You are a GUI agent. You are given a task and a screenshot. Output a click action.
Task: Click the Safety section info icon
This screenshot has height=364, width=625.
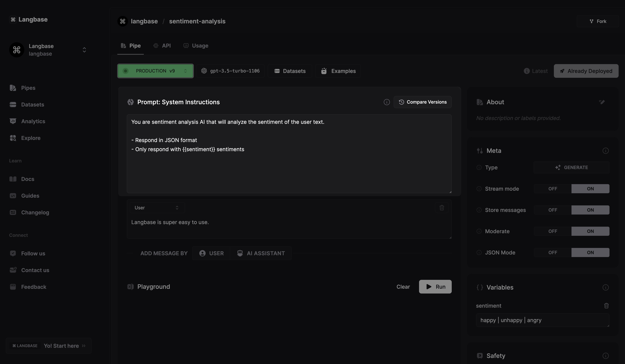click(x=605, y=356)
